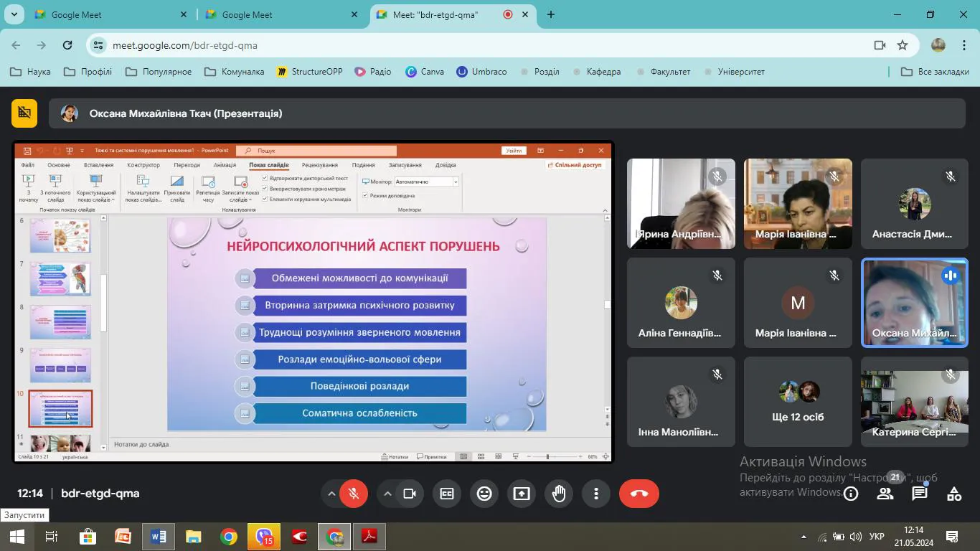Viewport: 980px width, 551px height.
Task: Click Rehearse Timings button
Action: [x=208, y=189]
